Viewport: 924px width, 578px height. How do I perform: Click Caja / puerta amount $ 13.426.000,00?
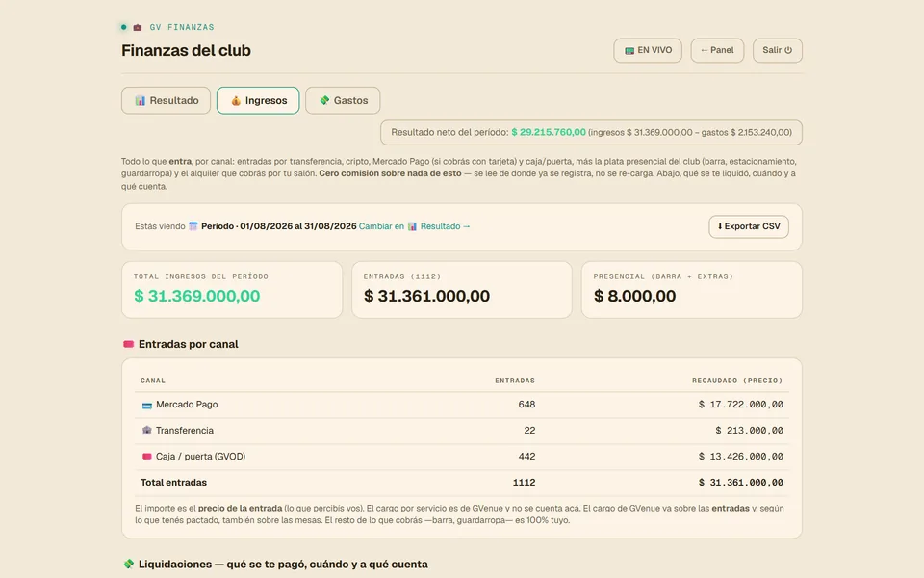[x=741, y=457]
